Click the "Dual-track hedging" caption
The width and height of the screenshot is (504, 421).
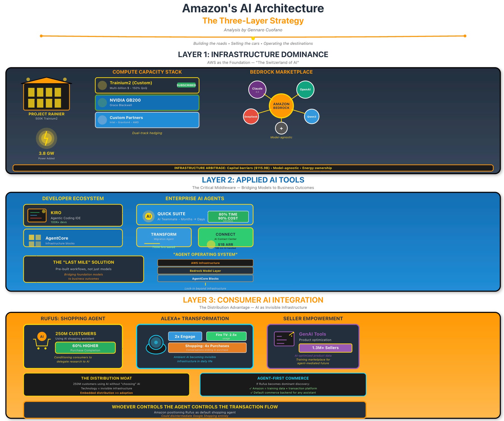click(147, 133)
